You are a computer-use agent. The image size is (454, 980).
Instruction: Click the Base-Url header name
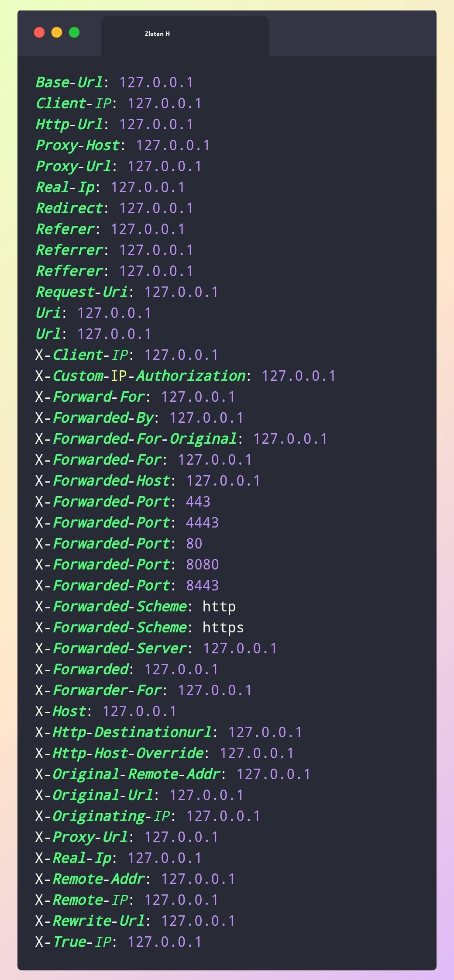(x=69, y=83)
